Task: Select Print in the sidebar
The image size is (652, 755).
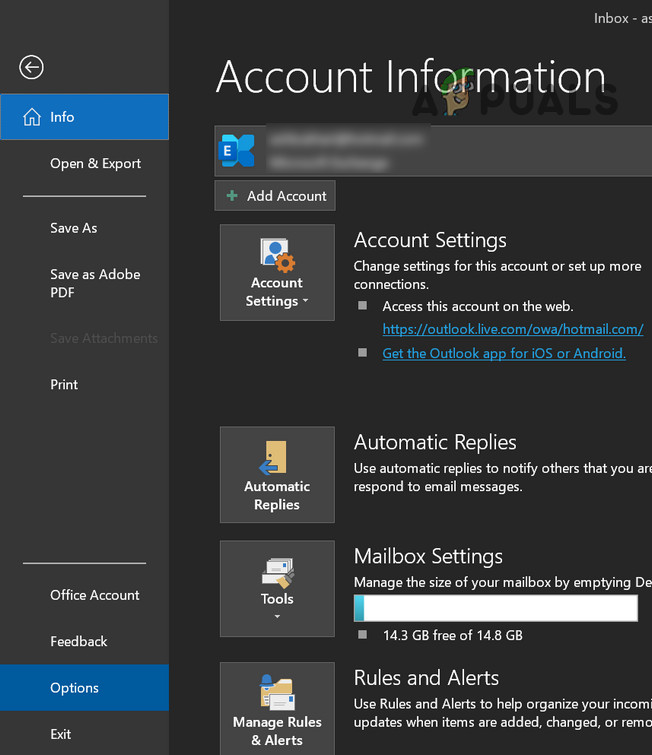Action: pos(64,384)
